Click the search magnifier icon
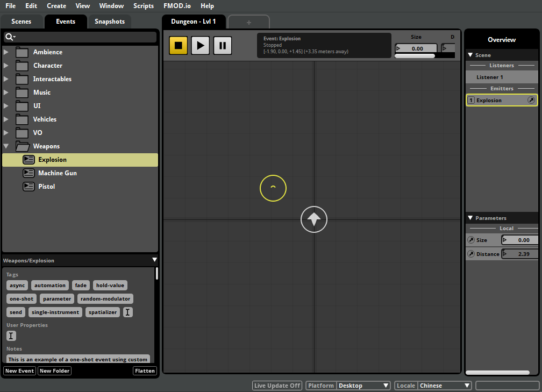The image size is (542, 392). coord(9,37)
